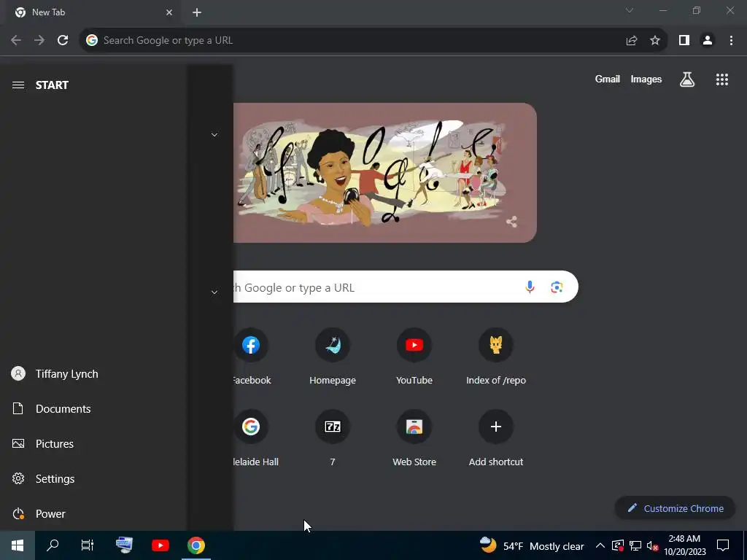Select the New Tab tab
This screenshot has height=560, width=747.
coord(90,12)
